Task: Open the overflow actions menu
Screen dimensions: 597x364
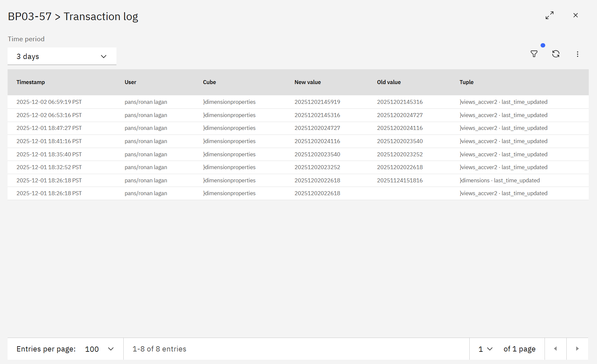Action: point(578,54)
